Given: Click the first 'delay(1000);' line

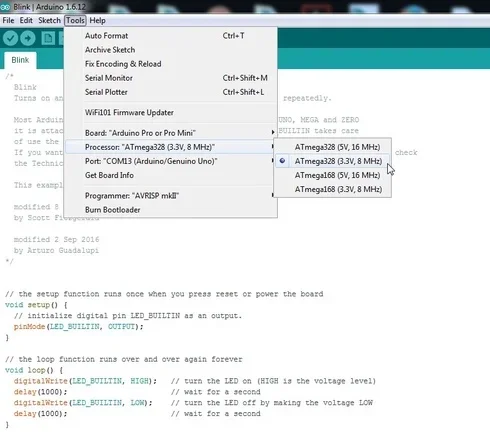Looking at the screenshot, I should 40,392.
